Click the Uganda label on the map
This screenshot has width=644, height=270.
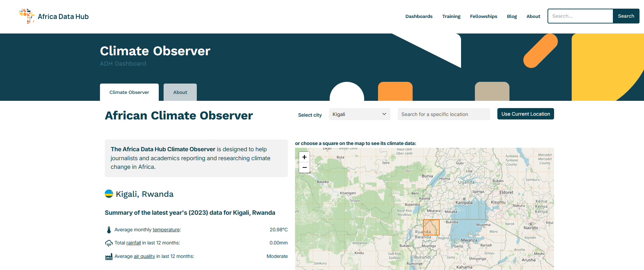click(x=467, y=182)
